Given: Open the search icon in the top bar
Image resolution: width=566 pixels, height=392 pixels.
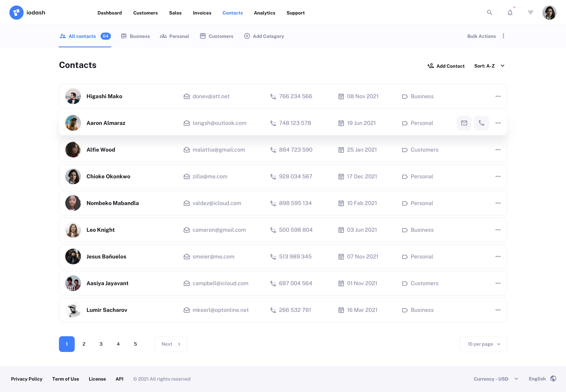Looking at the screenshot, I should click(x=489, y=12).
